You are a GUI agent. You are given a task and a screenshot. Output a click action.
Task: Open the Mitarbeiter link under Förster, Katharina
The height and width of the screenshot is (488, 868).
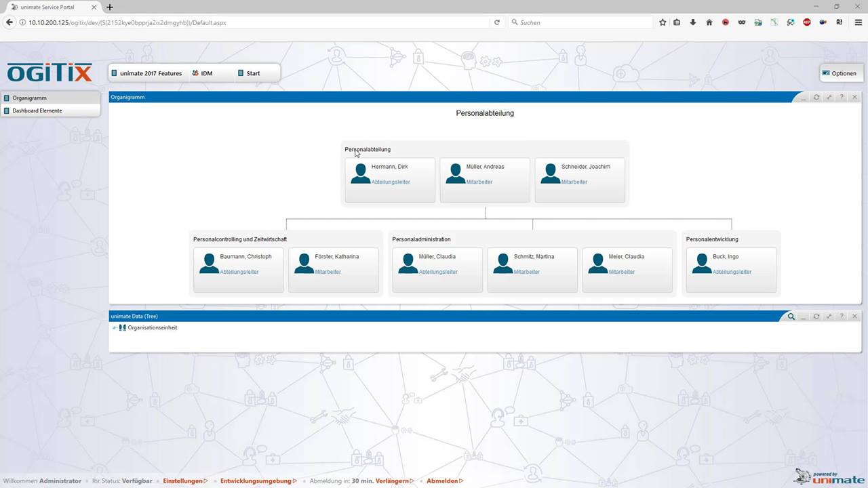point(328,272)
